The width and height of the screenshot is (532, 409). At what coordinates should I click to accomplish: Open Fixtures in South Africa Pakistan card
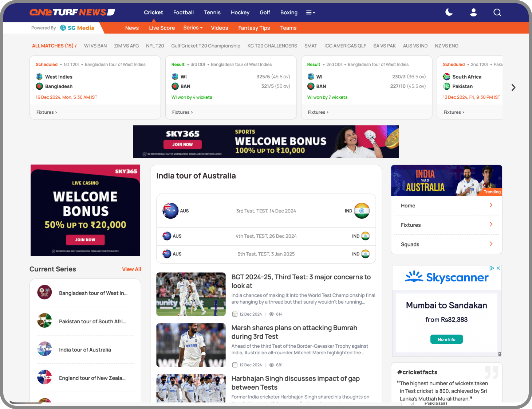pos(454,112)
